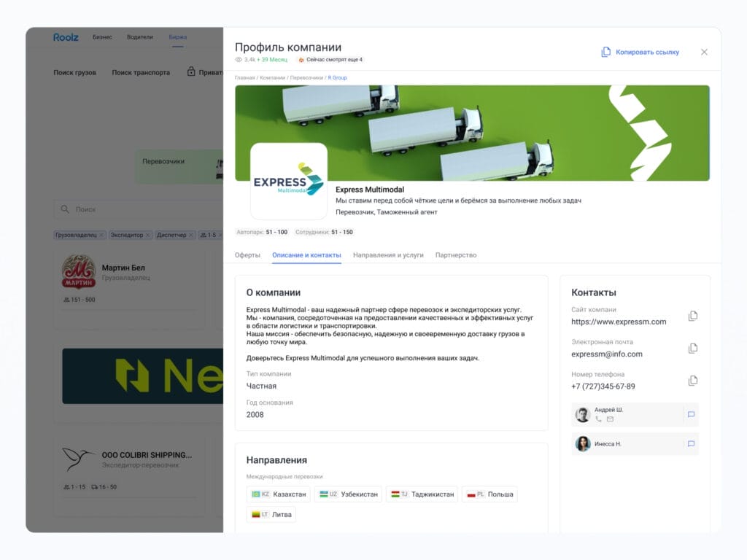Remove the Экспедитор filter chip
Viewport: 747px width, 560px height.
(147, 235)
